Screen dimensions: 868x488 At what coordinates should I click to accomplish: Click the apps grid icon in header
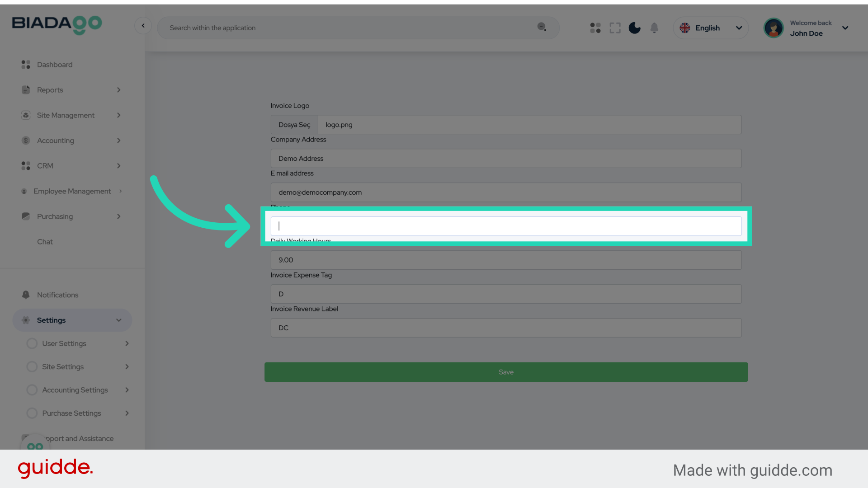595,28
